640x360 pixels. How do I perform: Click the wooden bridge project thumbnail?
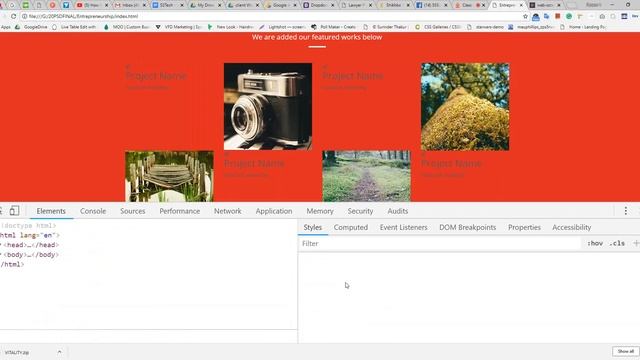click(x=169, y=176)
